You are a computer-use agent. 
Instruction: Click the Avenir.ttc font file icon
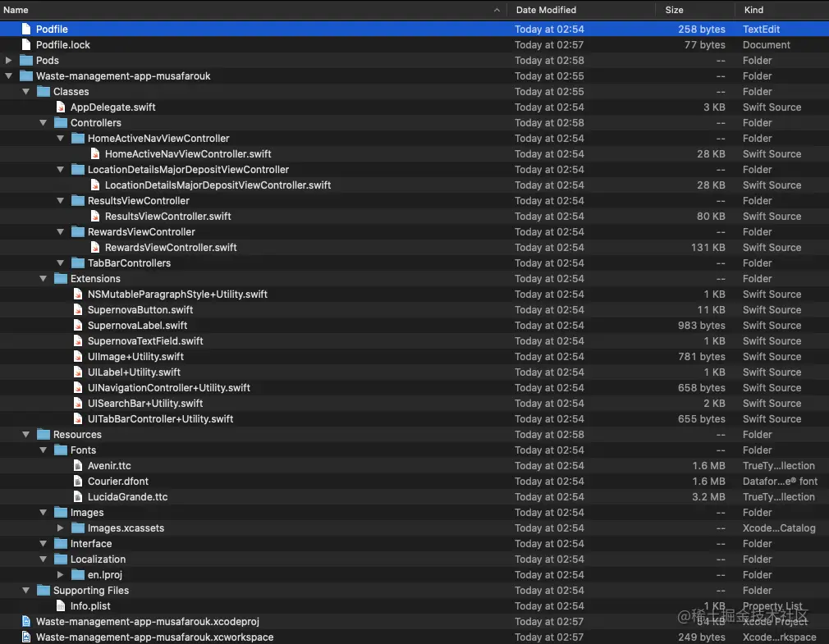click(x=78, y=465)
